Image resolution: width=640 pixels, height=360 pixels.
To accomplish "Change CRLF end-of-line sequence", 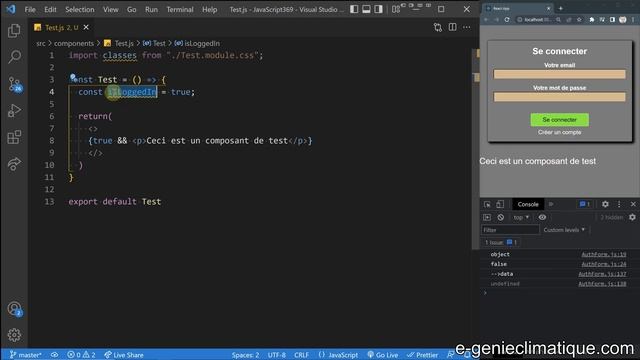I will coord(301,355).
